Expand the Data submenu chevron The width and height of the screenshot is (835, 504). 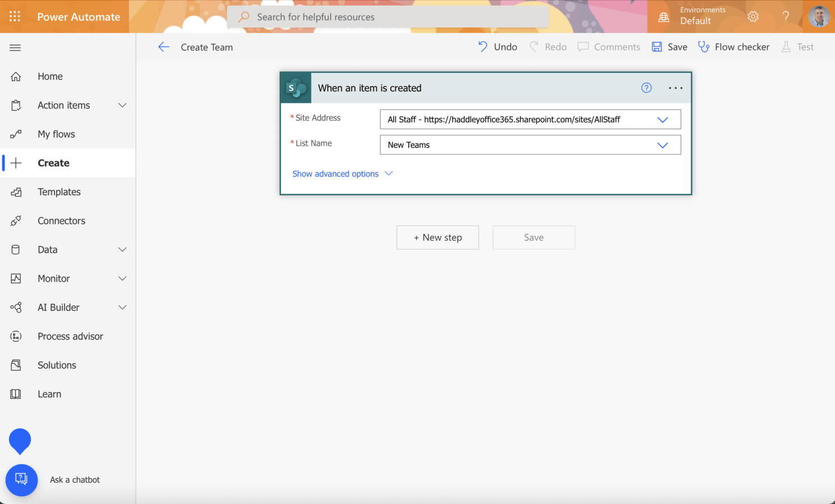point(122,250)
